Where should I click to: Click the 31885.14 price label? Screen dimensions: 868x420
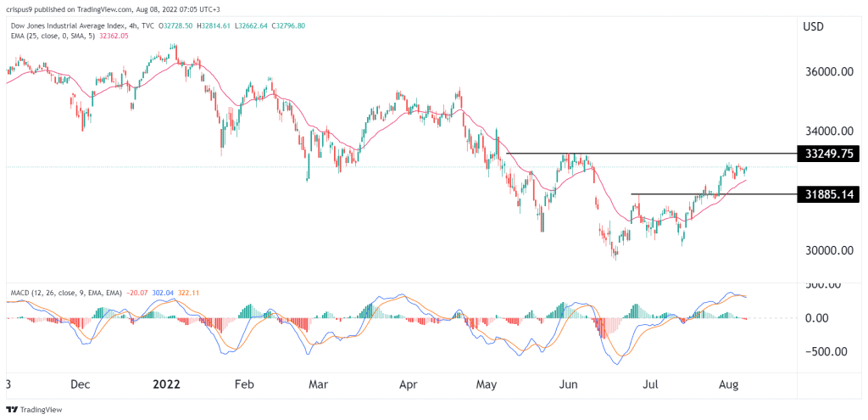click(x=829, y=194)
